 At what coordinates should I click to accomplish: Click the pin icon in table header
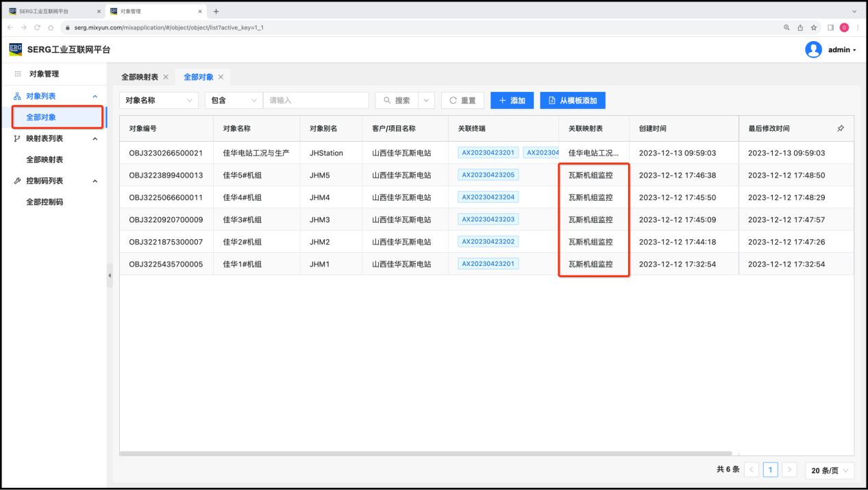pyautogui.click(x=841, y=129)
